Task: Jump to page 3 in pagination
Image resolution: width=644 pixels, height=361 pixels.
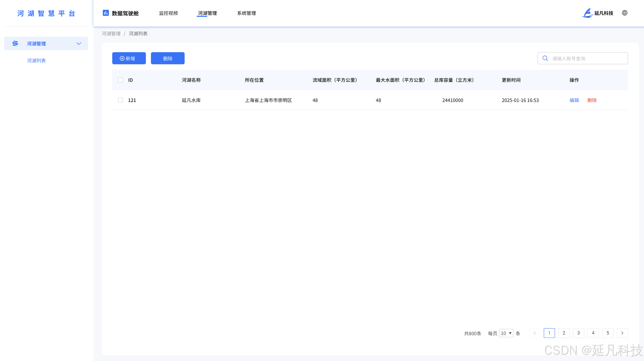Action: pyautogui.click(x=578, y=333)
